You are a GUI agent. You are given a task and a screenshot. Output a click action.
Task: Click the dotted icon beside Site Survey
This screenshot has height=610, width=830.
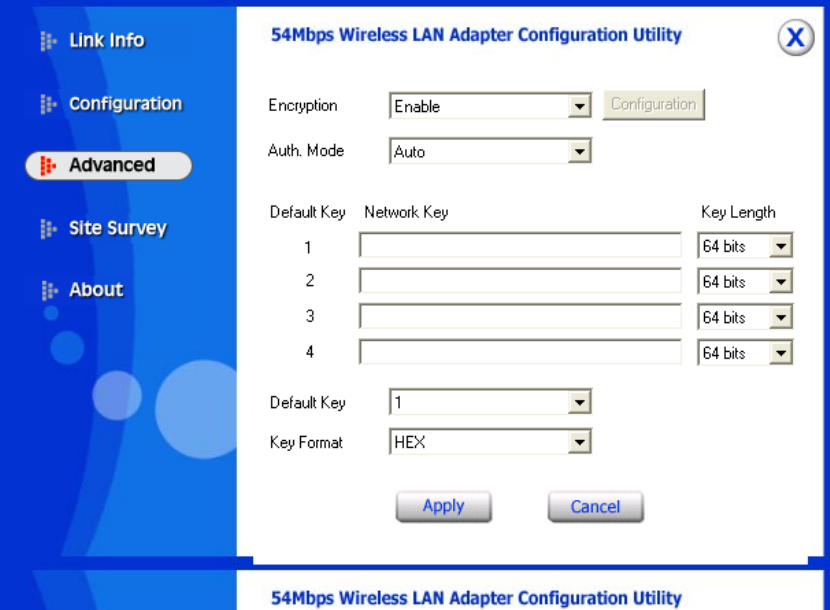pyautogui.click(x=48, y=229)
